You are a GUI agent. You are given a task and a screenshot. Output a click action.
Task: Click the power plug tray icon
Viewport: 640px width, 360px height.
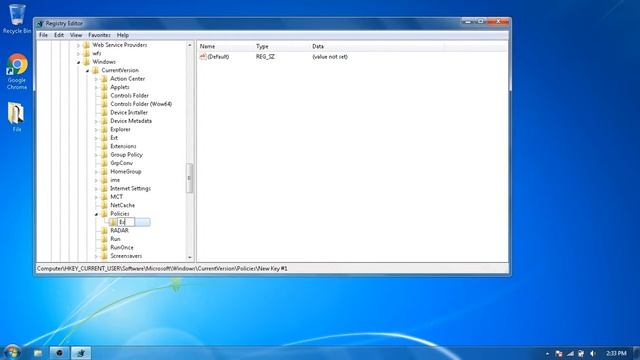(x=581, y=353)
